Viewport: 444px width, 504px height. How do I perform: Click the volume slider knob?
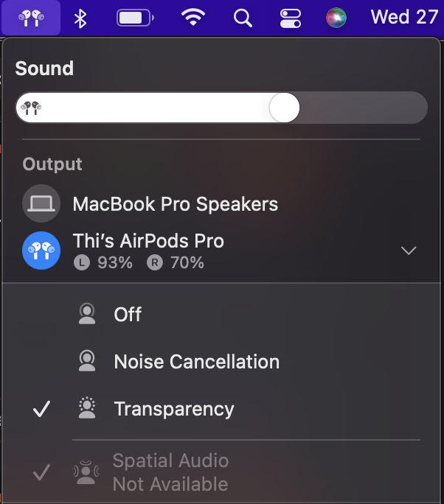[x=285, y=108]
